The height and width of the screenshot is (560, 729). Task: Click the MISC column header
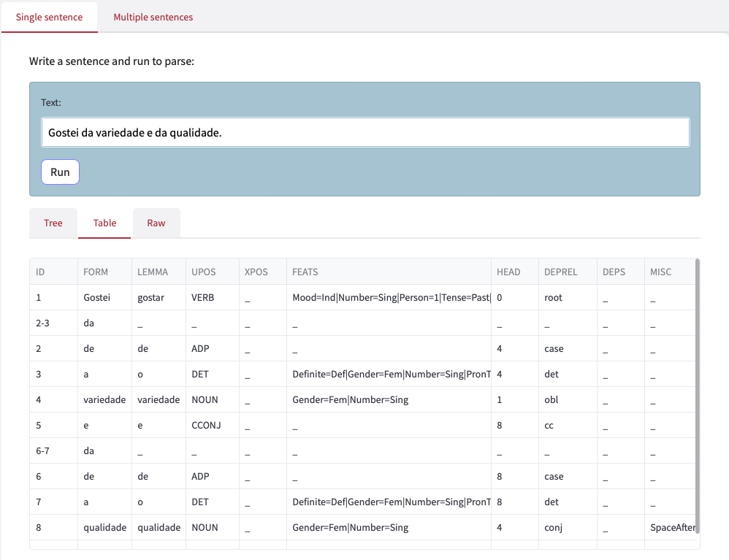pos(660,272)
